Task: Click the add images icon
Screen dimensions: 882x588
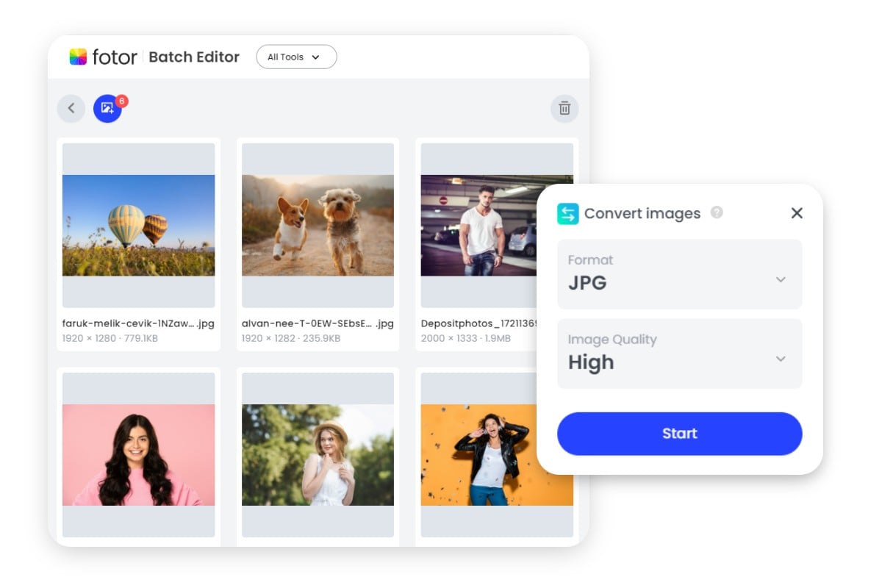Action: [x=107, y=109]
